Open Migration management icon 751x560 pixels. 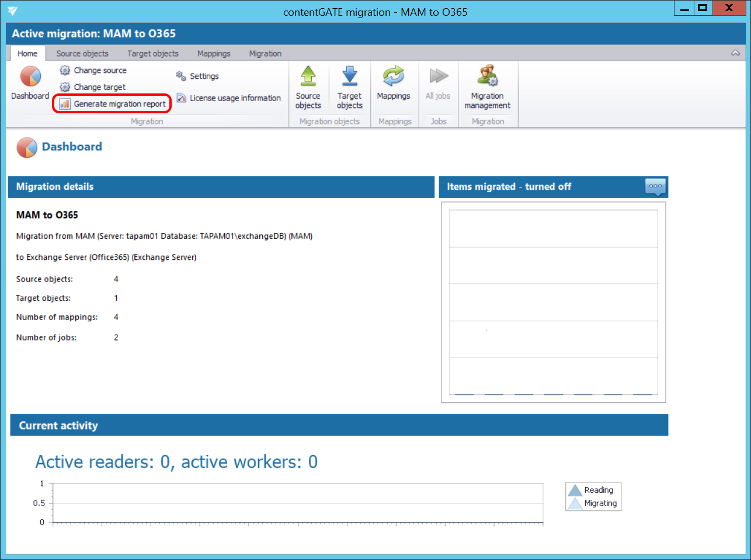pyautogui.click(x=488, y=77)
